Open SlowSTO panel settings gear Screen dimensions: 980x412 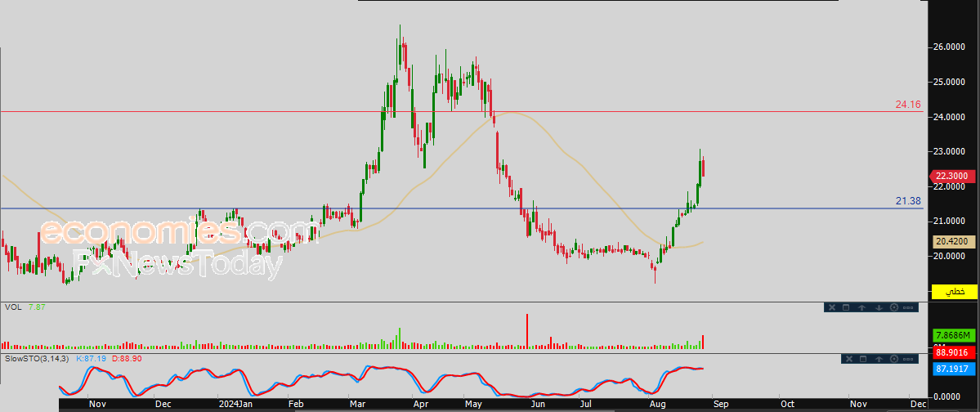pyautogui.click(x=894, y=359)
